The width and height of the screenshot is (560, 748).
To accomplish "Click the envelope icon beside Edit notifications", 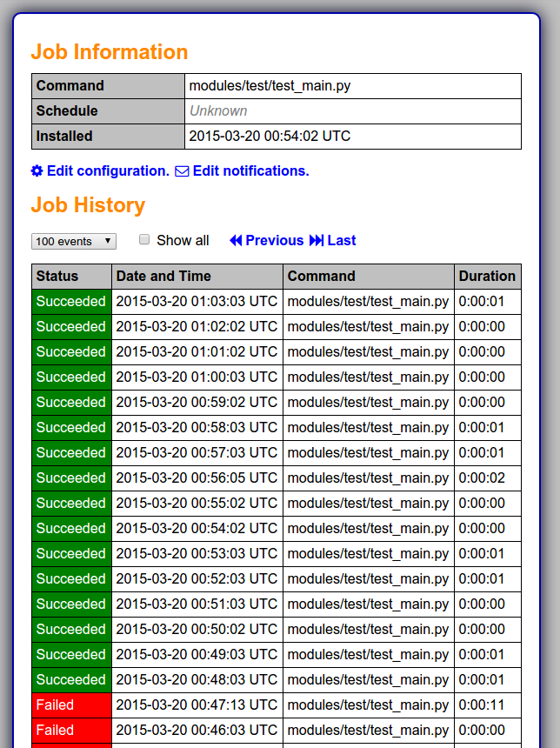I will tap(182, 171).
